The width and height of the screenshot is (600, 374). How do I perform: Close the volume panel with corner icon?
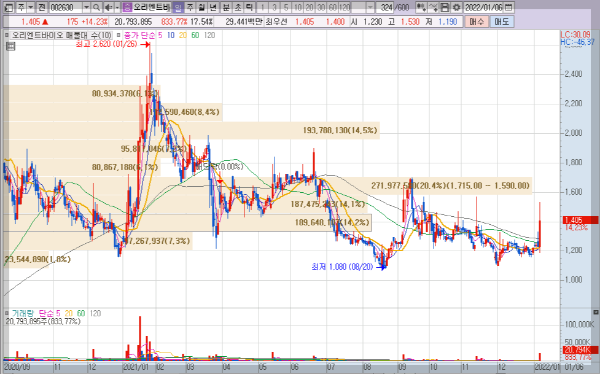(x=595, y=312)
